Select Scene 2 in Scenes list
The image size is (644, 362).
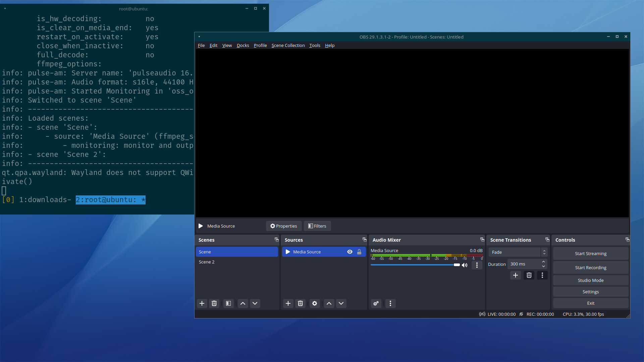237,262
